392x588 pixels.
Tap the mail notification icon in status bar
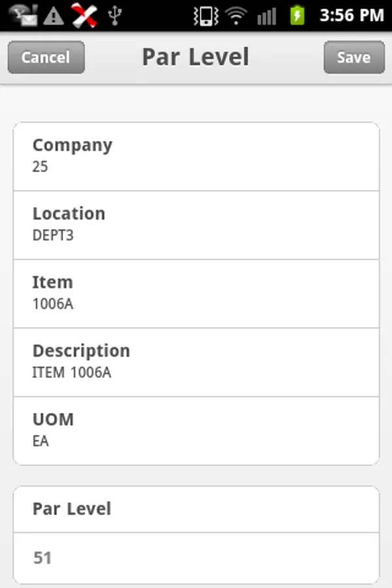point(22,16)
